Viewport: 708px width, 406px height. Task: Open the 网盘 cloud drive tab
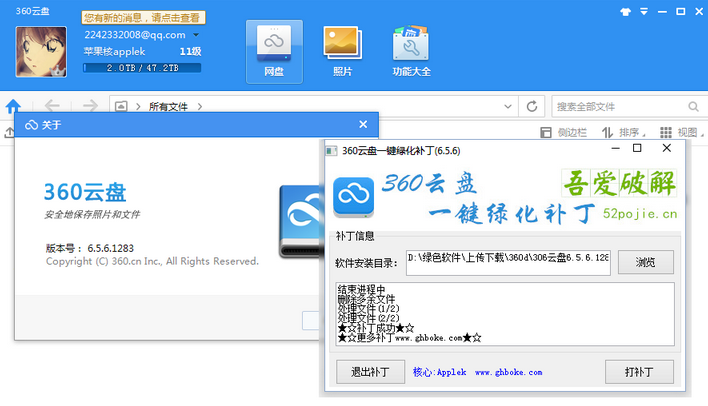click(274, 51)
